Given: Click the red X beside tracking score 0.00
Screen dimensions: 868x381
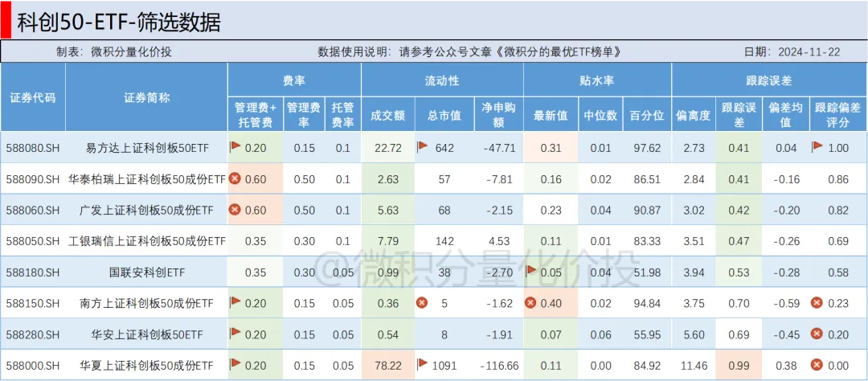Looking at the screenshot, I should 817,365.
